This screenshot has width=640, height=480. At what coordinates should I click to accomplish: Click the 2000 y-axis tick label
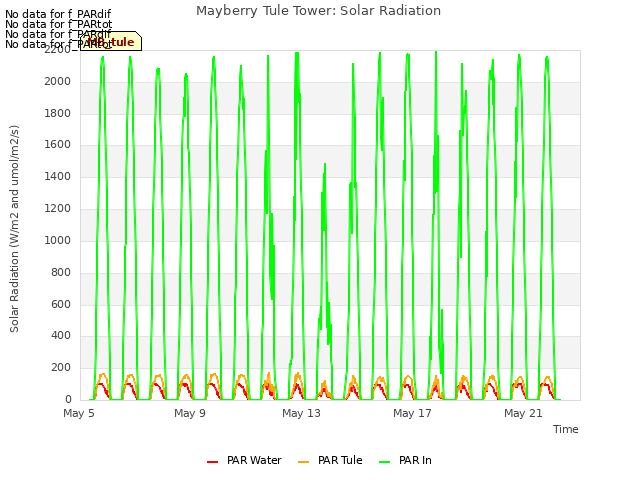[58, 81]
